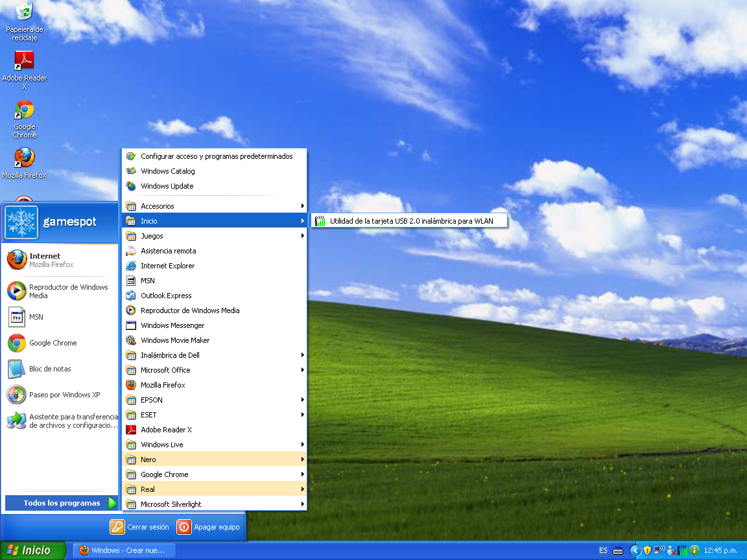Expand the Nero program group
The height and width of the screenshot is (560, 747).
pyautogui.click(x=148, y=460)
